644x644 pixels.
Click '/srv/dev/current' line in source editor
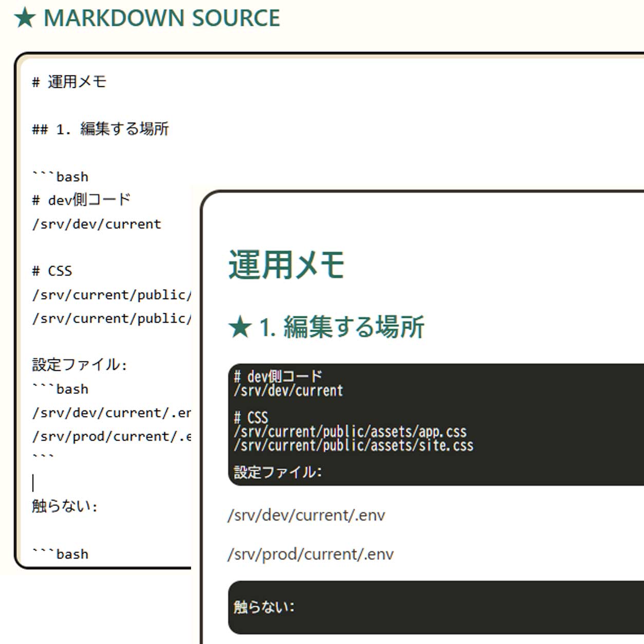click(x=97, y=224)
